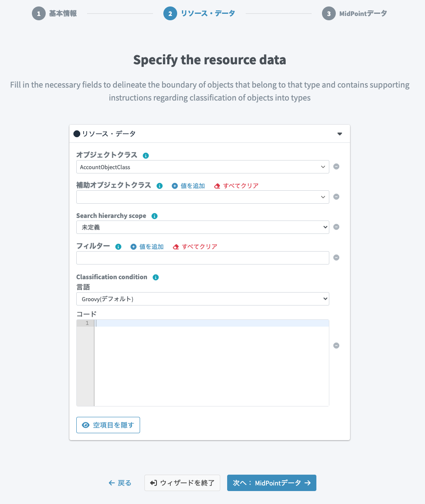This screenshot has height=504, width=425.
Task: Toggle 空項目を隠す visibility button
Action: [x=108, y=425]
